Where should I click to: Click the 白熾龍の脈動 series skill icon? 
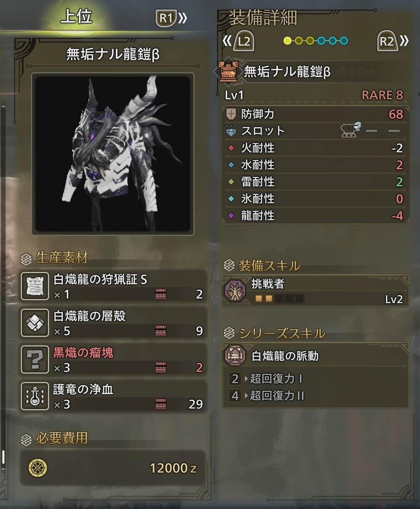pyautogui.click(x=235, y=355)
